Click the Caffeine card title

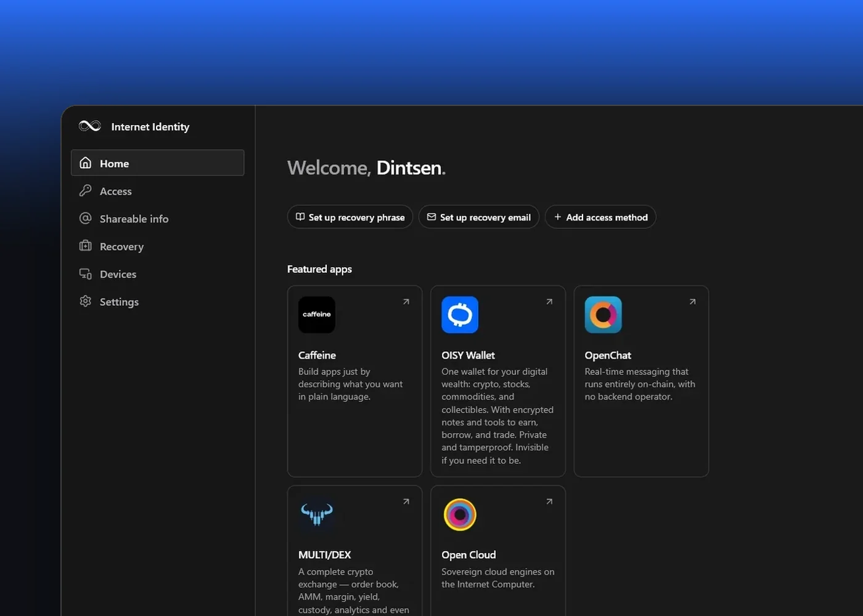(x=317, y=355)
